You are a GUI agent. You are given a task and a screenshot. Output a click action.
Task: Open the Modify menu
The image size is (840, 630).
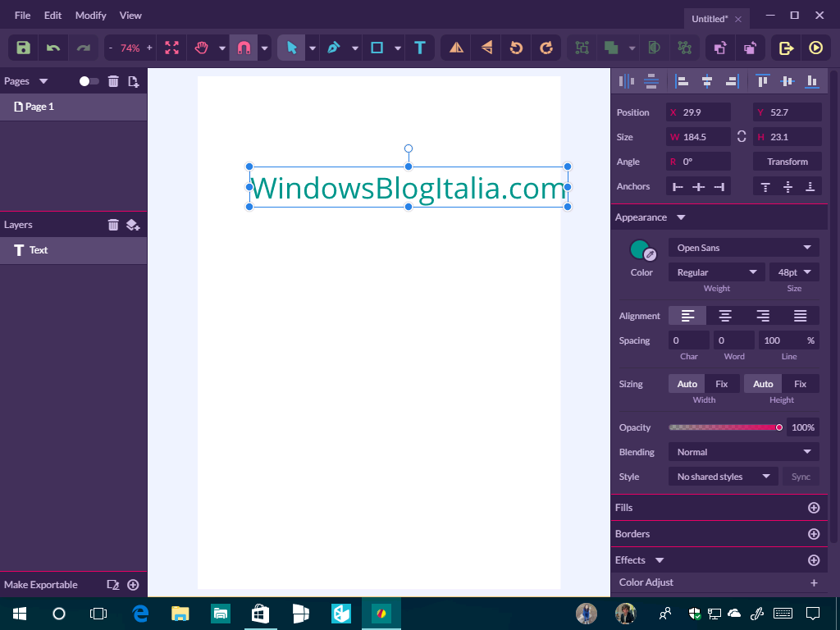90,15
